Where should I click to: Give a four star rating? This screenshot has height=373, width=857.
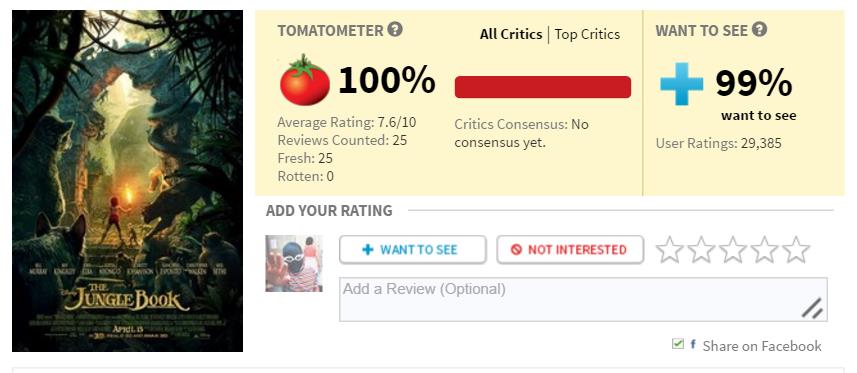(x=764, y=250)
